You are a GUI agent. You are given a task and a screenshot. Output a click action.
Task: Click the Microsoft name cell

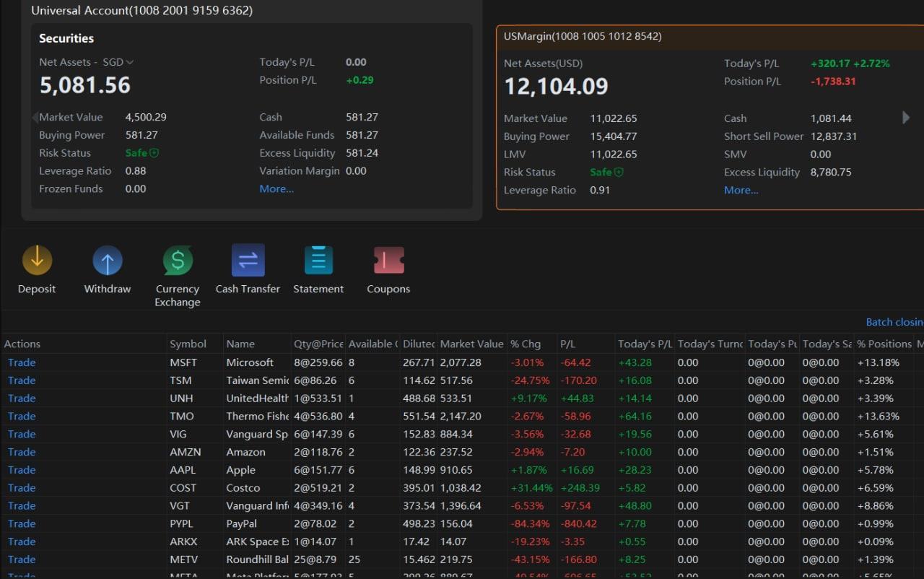coord(250,362)
